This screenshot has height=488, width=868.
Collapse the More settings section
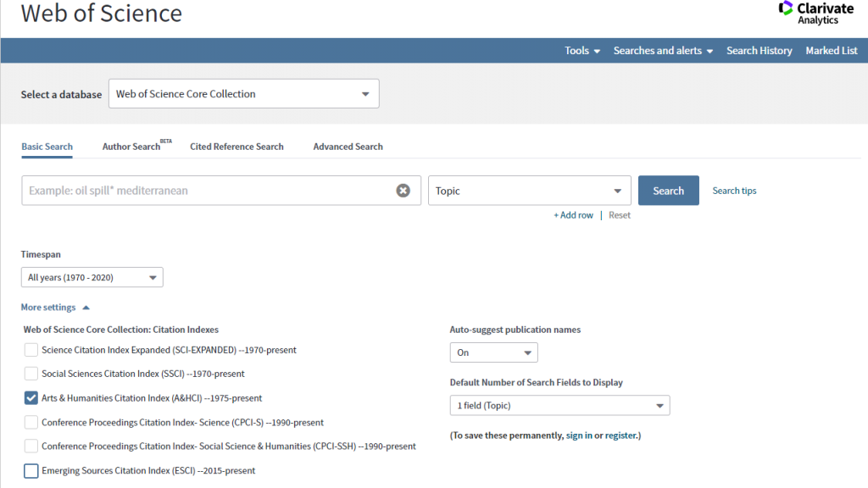[55, 308]
